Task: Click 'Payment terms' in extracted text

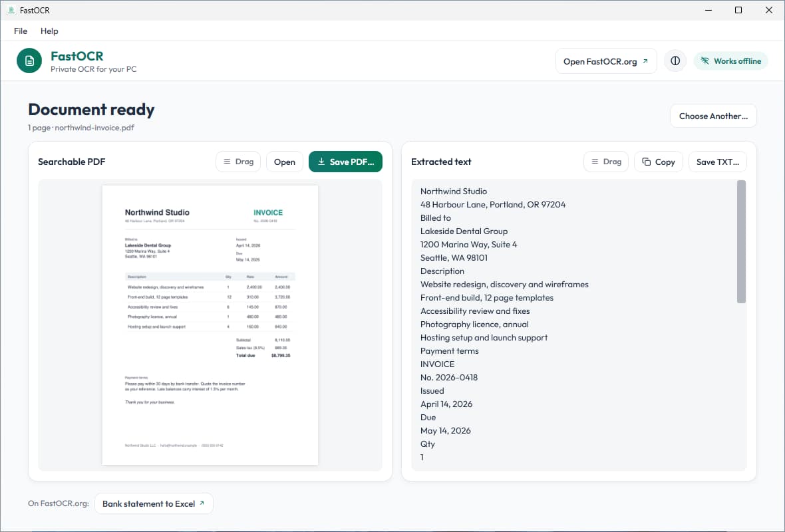Action: click(450, 351)
